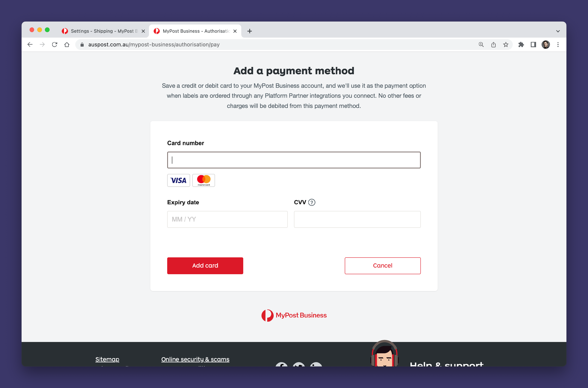Focus the Expiry date MM / YY field
The height and width of the screenshot is (388, 588).
(227, 219)
